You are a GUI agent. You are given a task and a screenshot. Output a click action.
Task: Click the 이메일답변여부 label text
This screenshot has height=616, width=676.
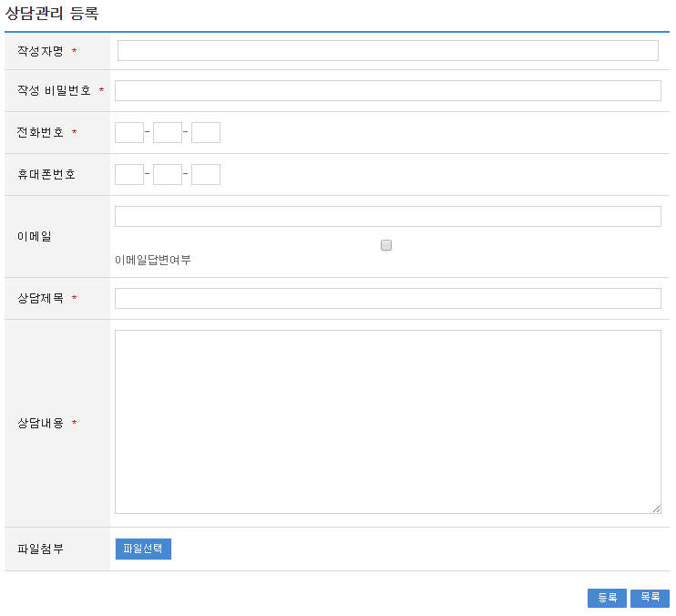[153, 261]
